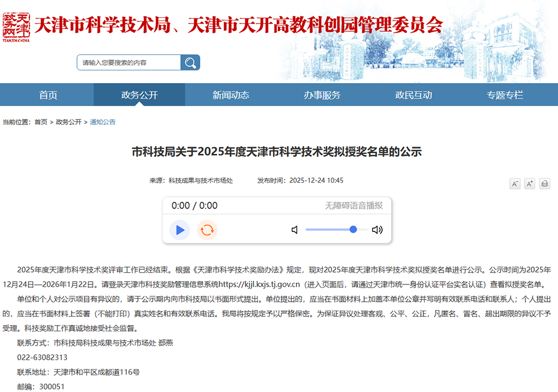558x392 pixels.
Task: Open the 办事服务 menu item
Action: coord(322,95)
